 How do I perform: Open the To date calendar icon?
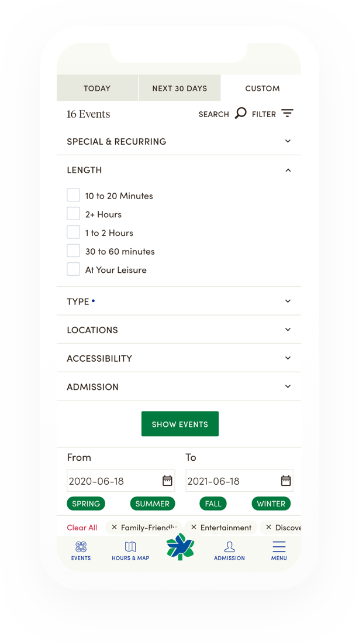(x=285, y=481)
